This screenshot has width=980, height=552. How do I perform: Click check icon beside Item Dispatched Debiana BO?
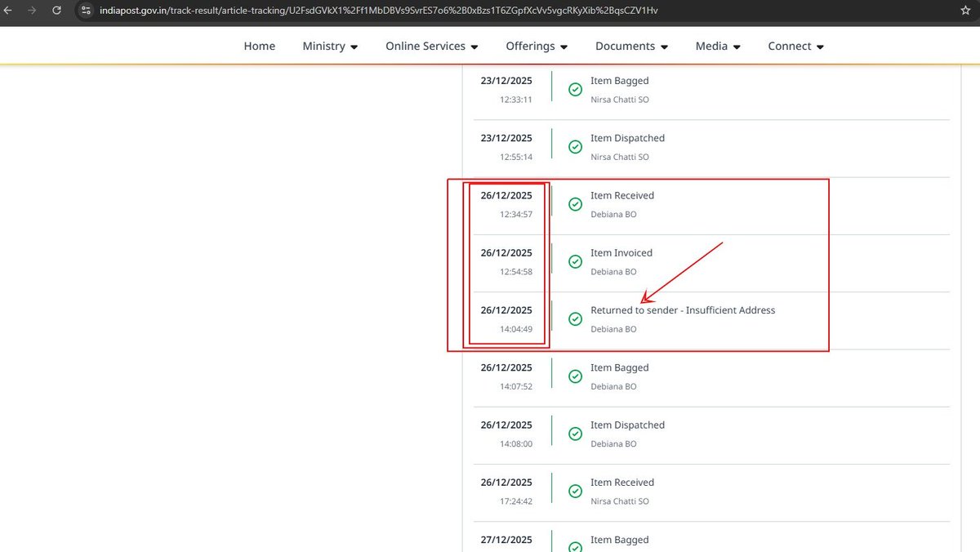coord(575,434)
